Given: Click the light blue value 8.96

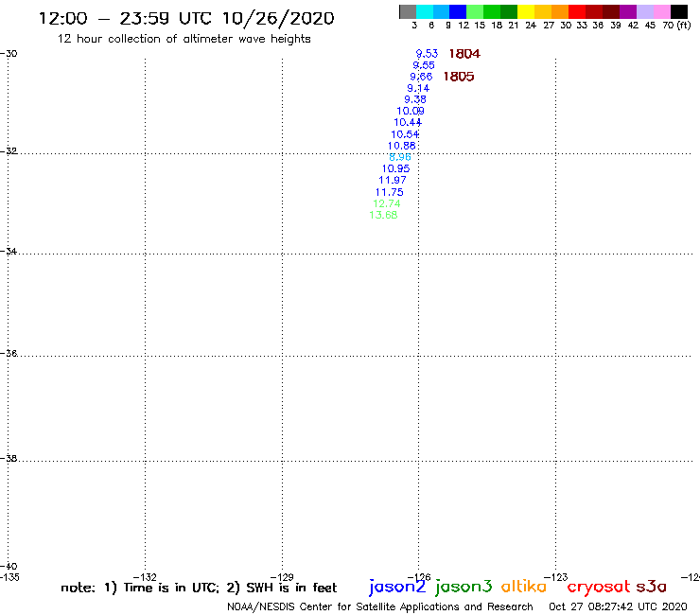Looking at the screenshot, I should (400, 157).
